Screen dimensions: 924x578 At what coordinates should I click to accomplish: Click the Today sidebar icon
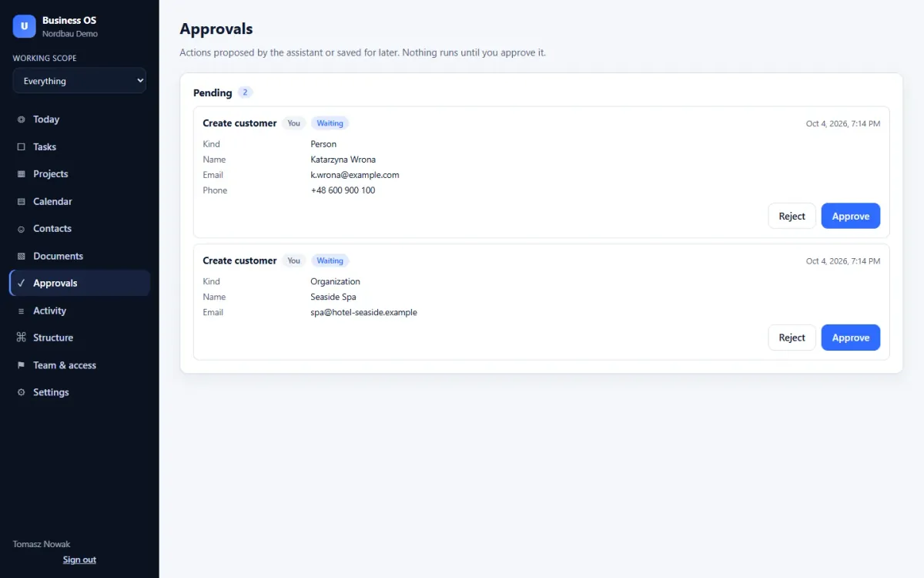(x=21, y=119)
